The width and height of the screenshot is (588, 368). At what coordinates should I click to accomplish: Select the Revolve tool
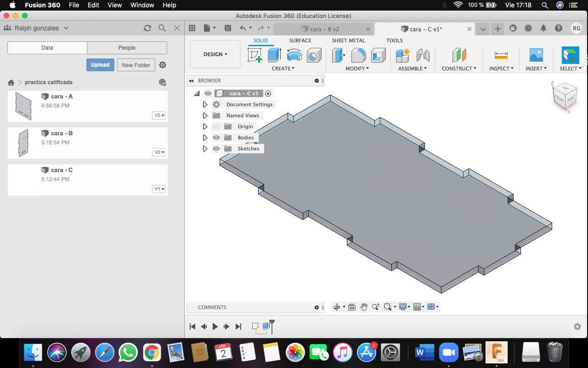(x=294, y=56)
